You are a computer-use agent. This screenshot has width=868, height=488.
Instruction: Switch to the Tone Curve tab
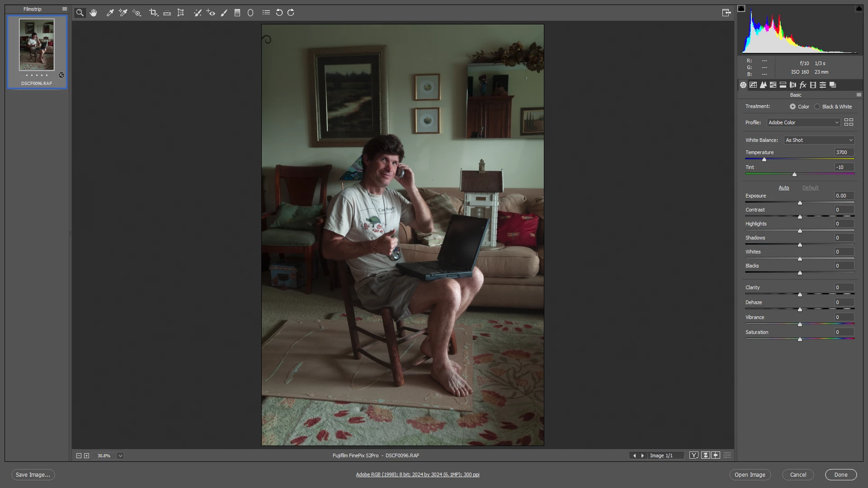(753, 85)
